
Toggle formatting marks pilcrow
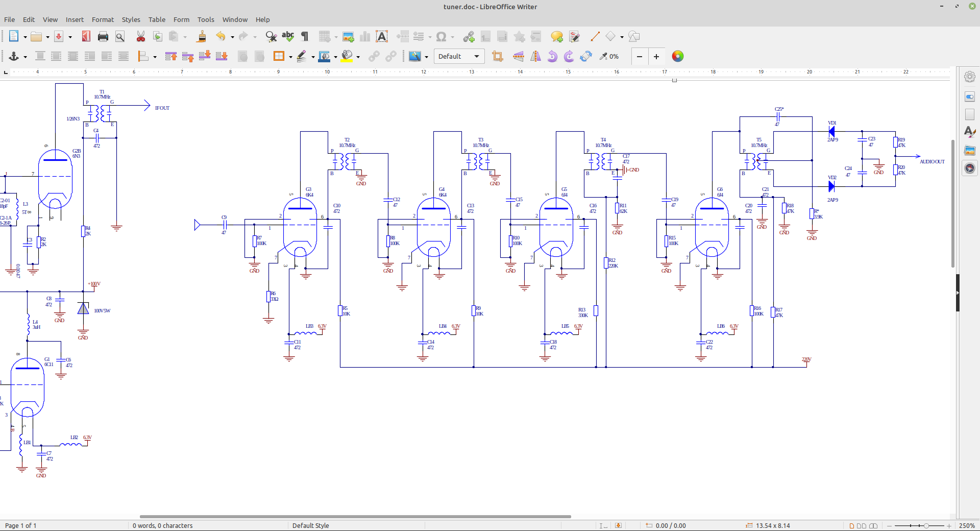305,36
